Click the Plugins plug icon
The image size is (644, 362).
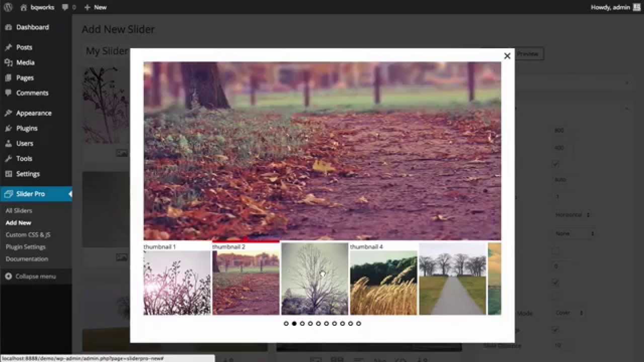pos(8,128)
